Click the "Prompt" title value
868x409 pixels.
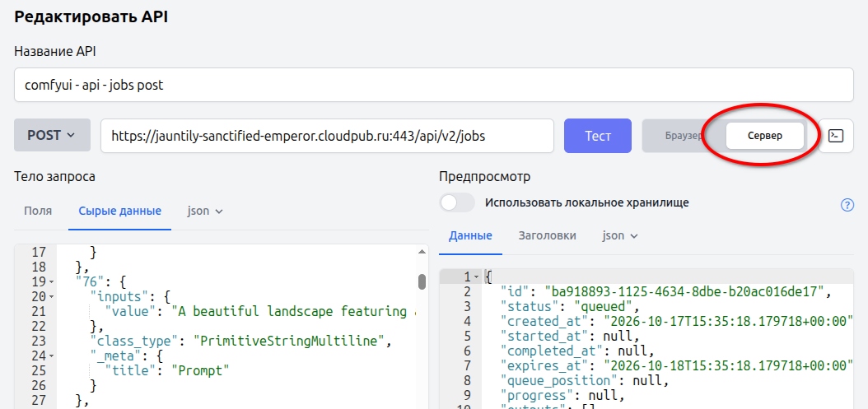pos(200,371)
